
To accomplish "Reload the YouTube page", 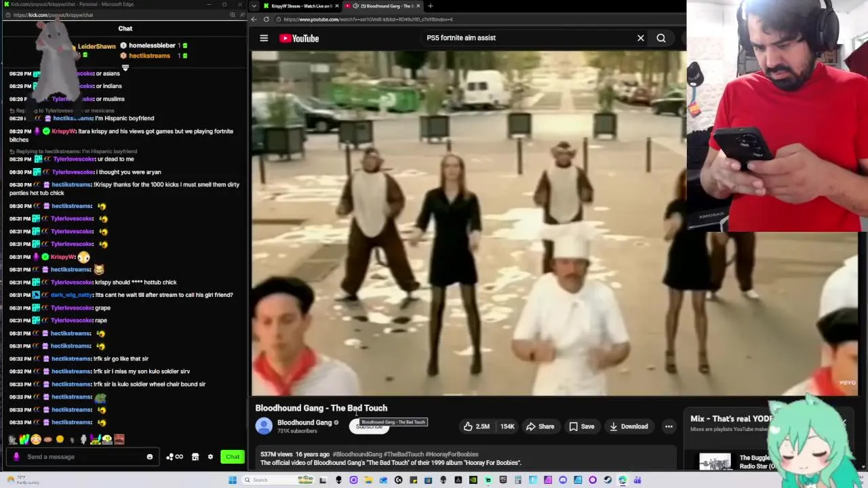I will [x=266, y=19].
